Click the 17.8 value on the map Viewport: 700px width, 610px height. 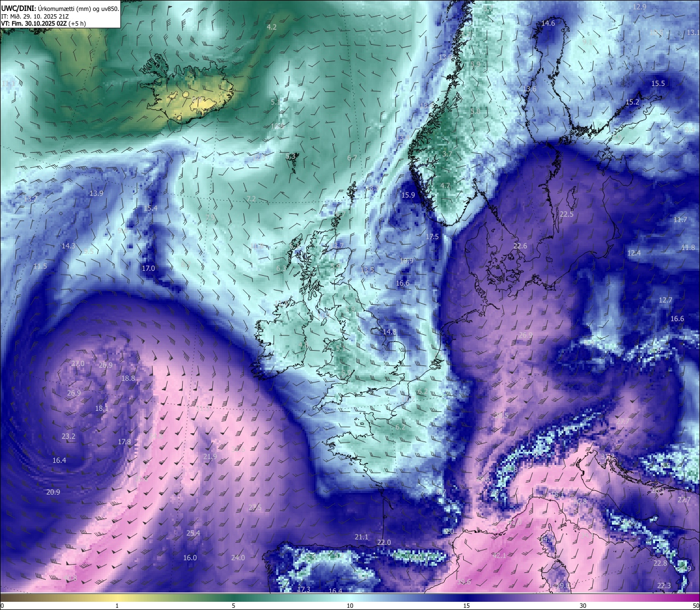(x=124, y=441)
